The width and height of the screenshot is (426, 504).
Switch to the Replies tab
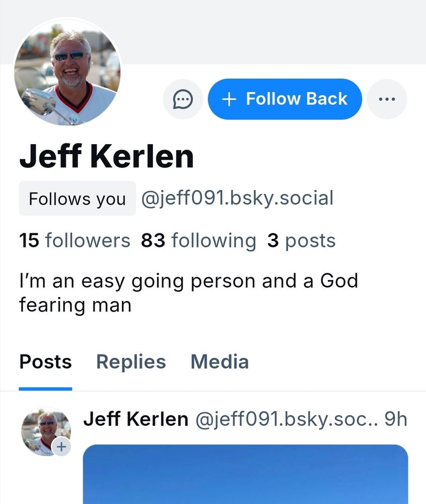click(x=131, y=362)
